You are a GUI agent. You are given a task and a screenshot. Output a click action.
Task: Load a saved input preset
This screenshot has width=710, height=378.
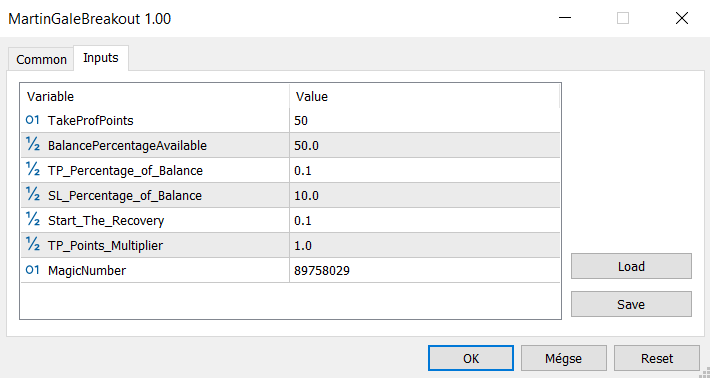point(631,266)
